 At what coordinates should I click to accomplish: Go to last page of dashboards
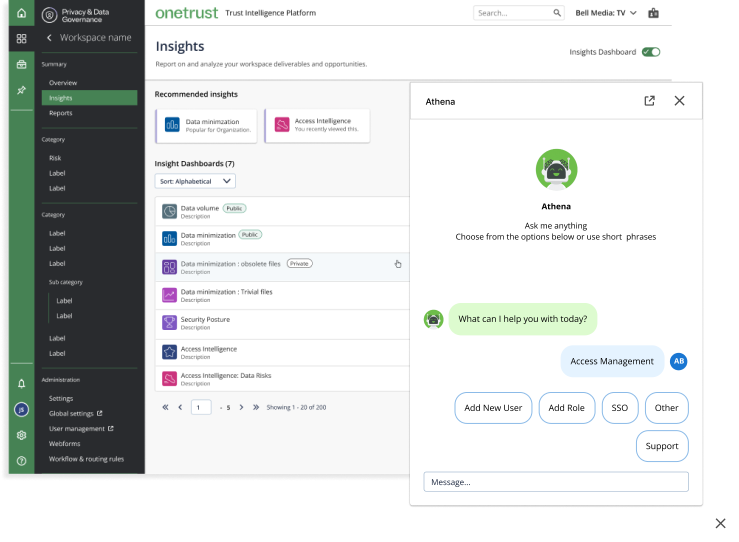pos(256,407)
